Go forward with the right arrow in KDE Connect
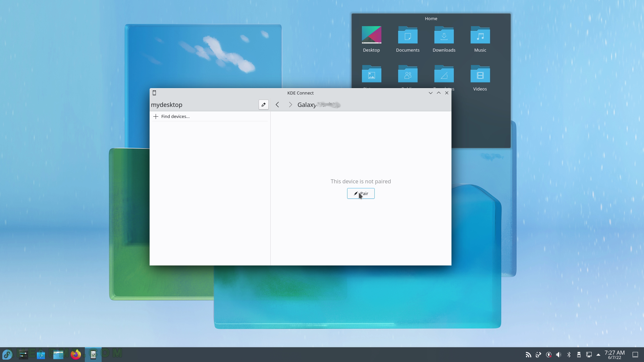644x362 pixels. (x=290, y=105)
